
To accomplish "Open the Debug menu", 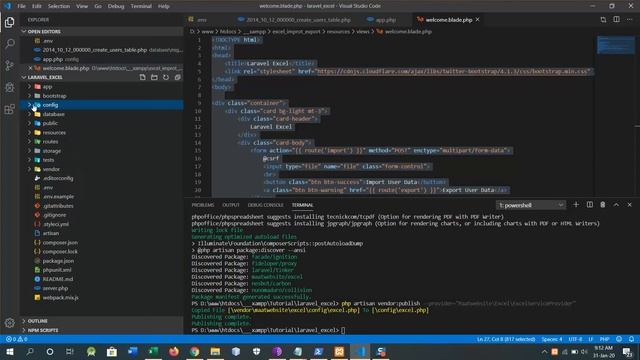I will click(x=116, y=6).
